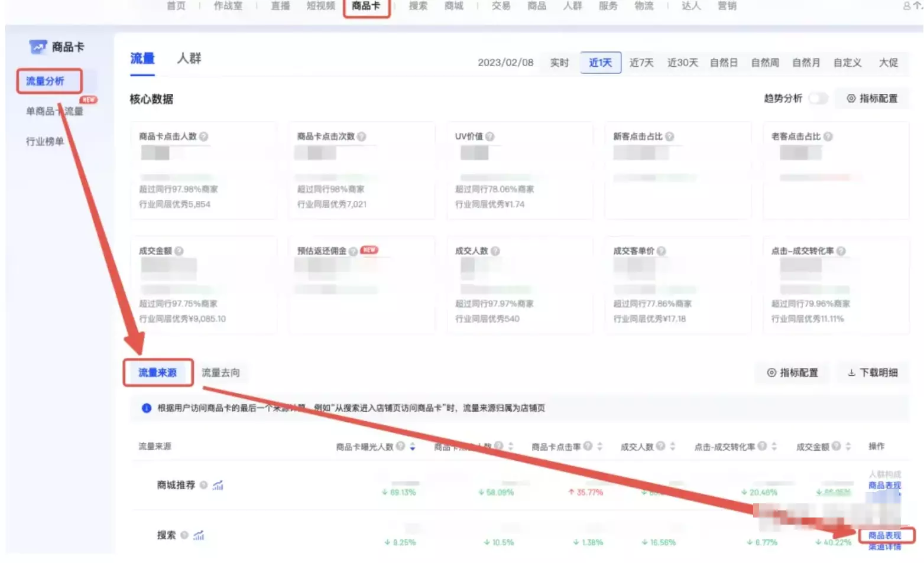Open 流量分析 in the sidebar
Image resolution: width=924 pixels, height=563 pixels.
45,81
